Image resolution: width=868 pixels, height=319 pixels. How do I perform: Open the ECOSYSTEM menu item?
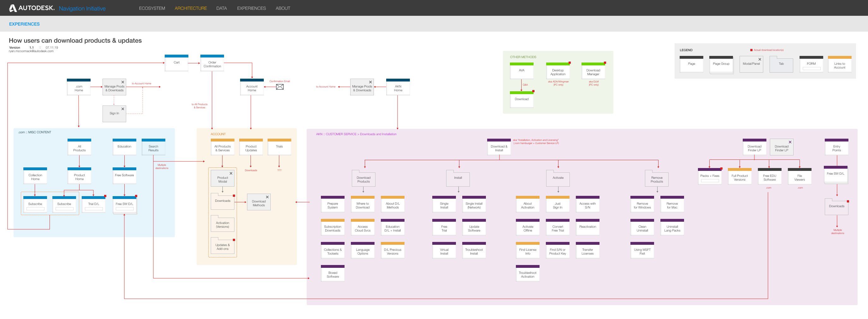point(152,8)
